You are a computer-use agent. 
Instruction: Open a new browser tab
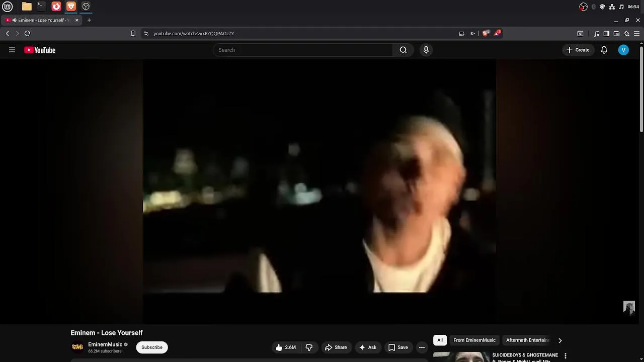point(89,20)
